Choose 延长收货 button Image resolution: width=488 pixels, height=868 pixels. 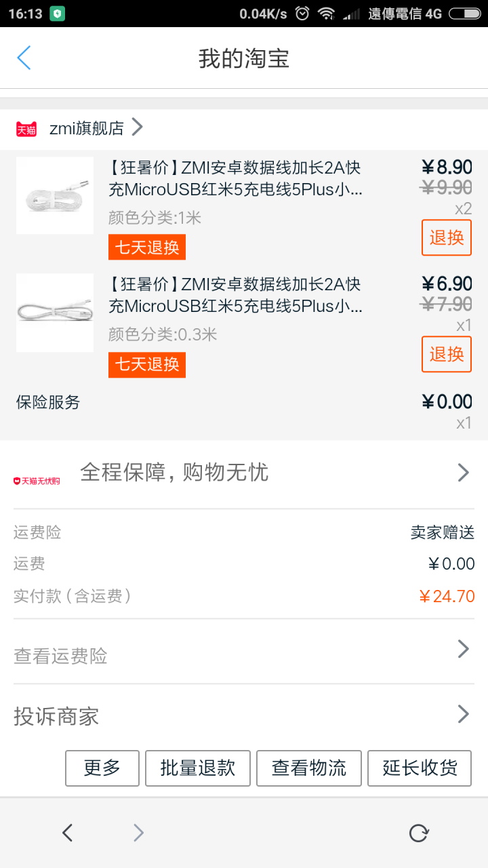[x=420, y=768]
